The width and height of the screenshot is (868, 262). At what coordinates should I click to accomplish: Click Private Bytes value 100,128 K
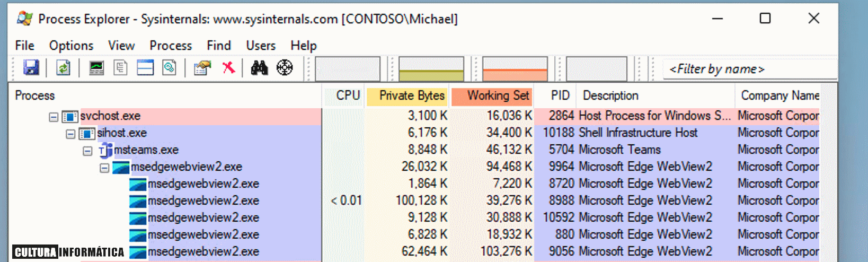pos(421,201)
